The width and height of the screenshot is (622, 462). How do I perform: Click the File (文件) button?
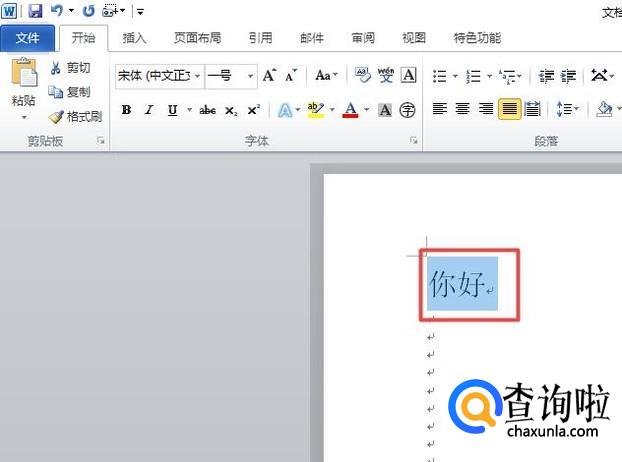(x=28, y=38)
